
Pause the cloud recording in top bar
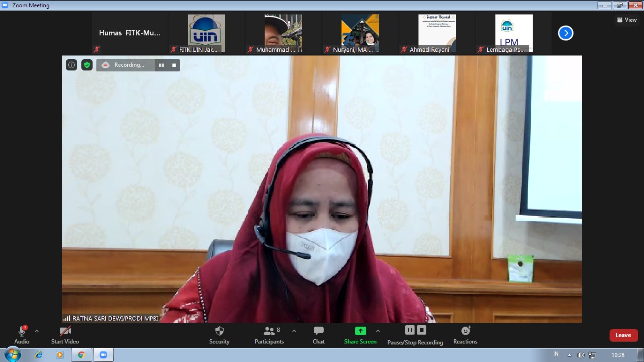point(162,65)
